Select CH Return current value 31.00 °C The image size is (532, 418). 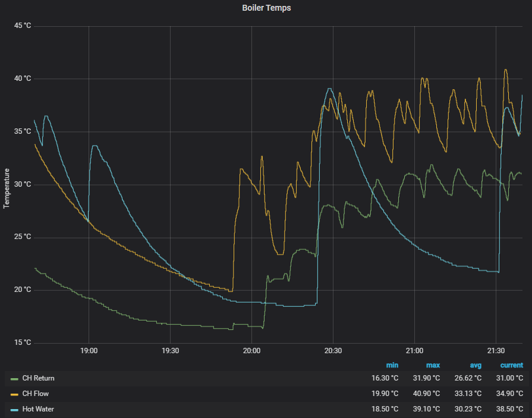509,378
